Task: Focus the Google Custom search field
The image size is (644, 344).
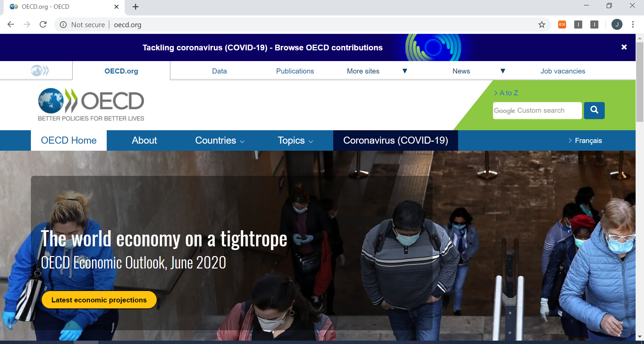Action: click(537, 110)
